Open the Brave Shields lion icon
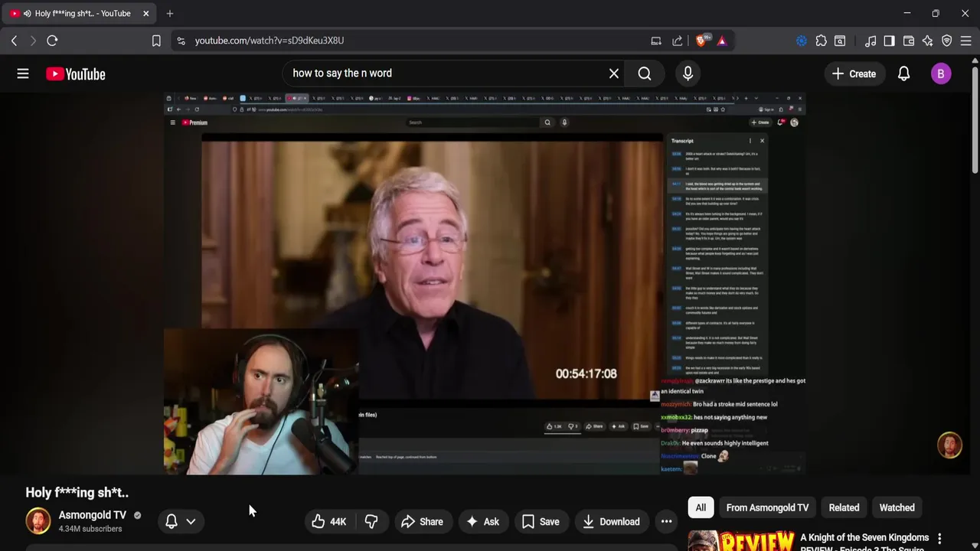980x551 pixels. point(702,41)
